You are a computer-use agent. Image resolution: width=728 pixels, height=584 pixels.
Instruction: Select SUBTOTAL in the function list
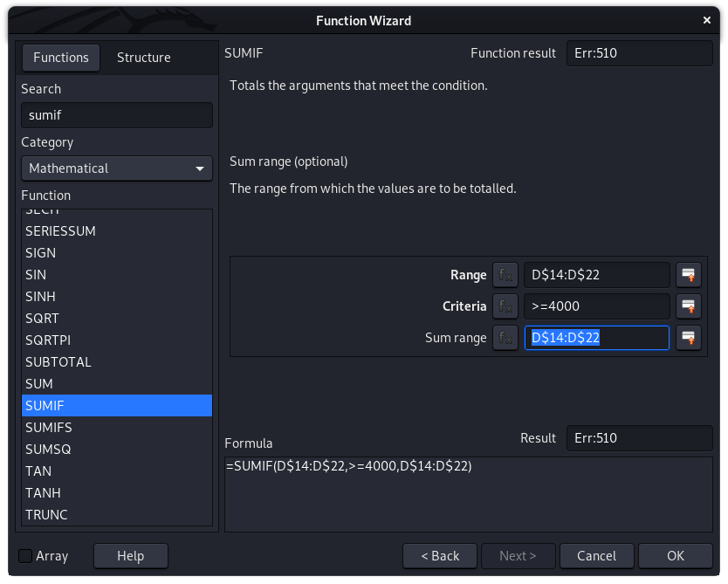[x=117, y=362]
